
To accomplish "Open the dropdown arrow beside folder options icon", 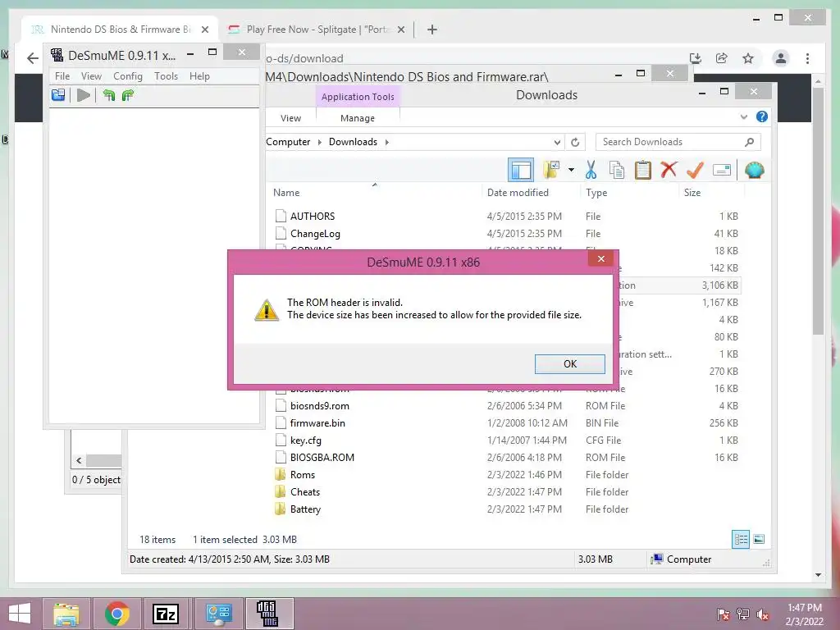I will point(571,171).
